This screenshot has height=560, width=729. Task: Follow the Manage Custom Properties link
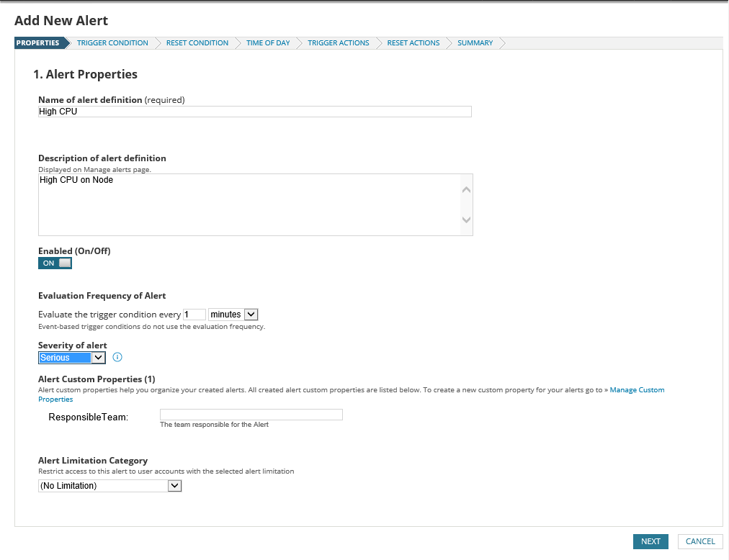(637, 390)
